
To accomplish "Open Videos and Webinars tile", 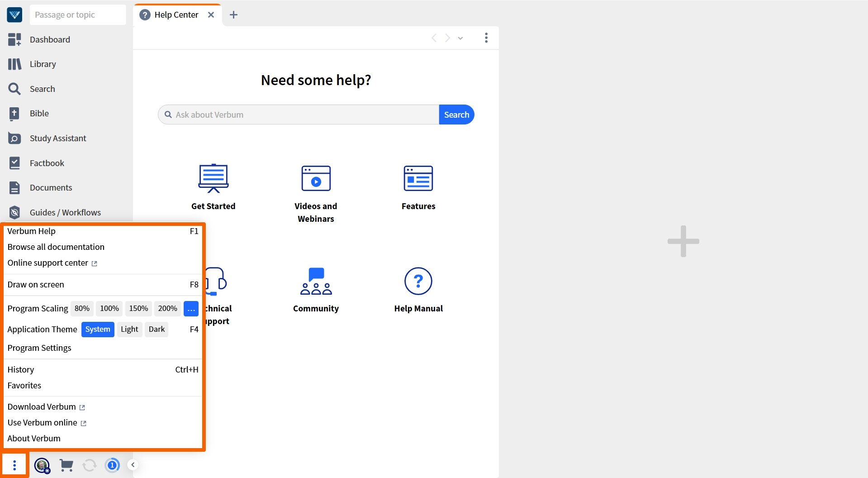I will (x=316, y=195).
